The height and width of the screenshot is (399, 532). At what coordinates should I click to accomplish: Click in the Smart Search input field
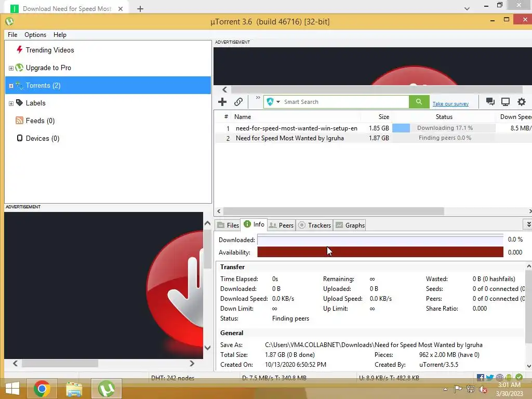[x=345, y=102]
